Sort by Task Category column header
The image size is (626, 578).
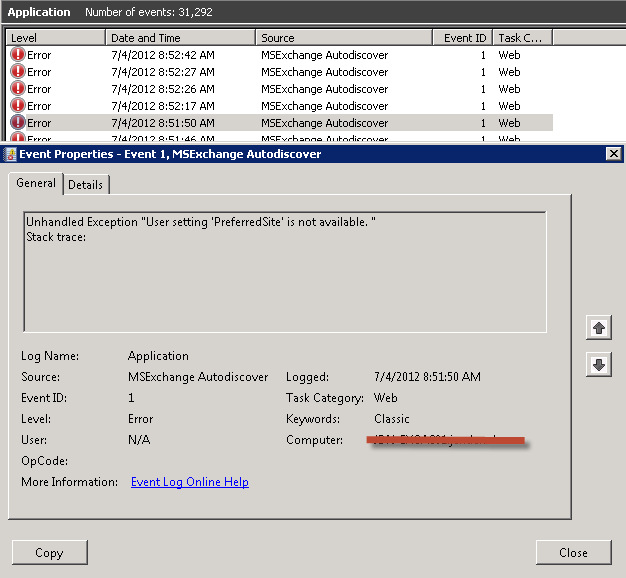tap(523, 38)
